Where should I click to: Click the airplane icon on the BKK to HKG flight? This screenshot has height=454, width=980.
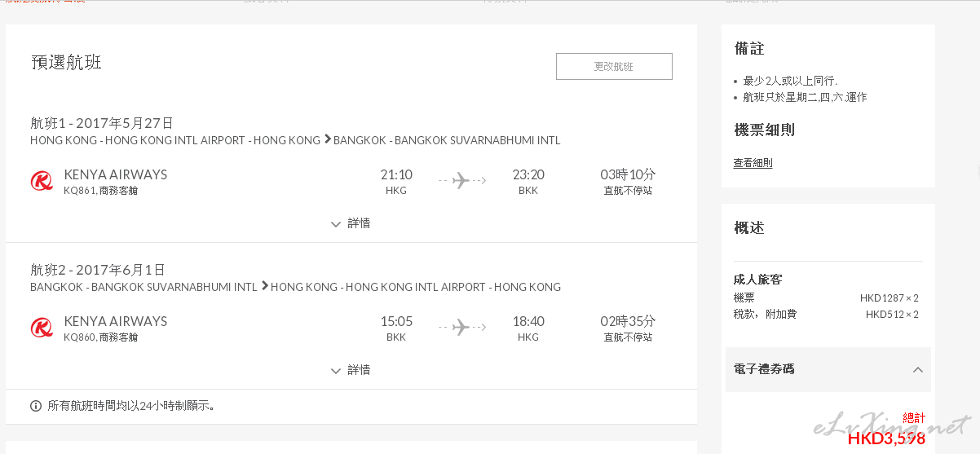[x=462, y=327]
